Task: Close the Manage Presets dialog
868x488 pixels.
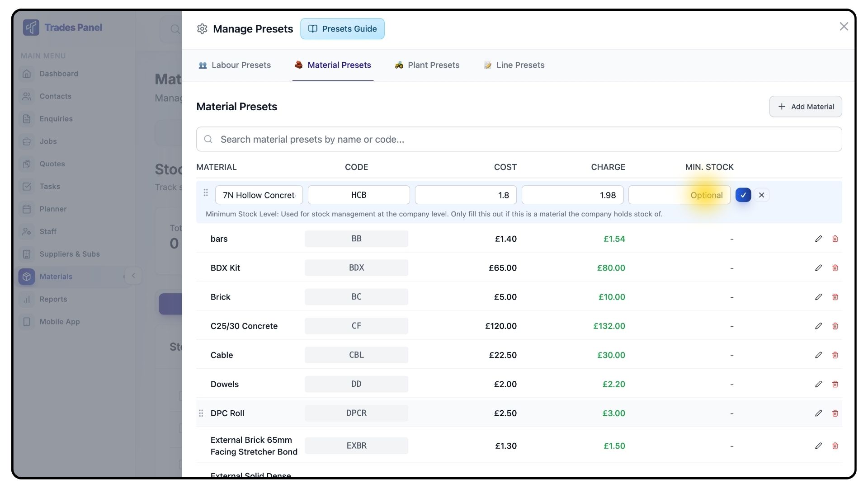Action: (x=844, y=27)
